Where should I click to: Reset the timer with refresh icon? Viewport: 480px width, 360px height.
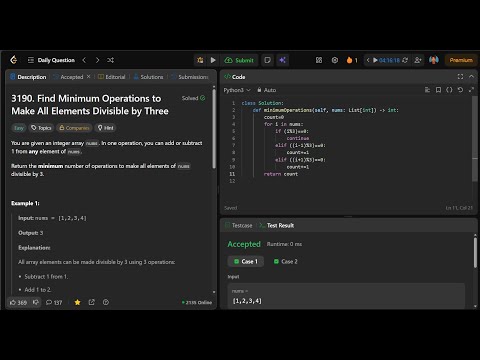(405, 60)
